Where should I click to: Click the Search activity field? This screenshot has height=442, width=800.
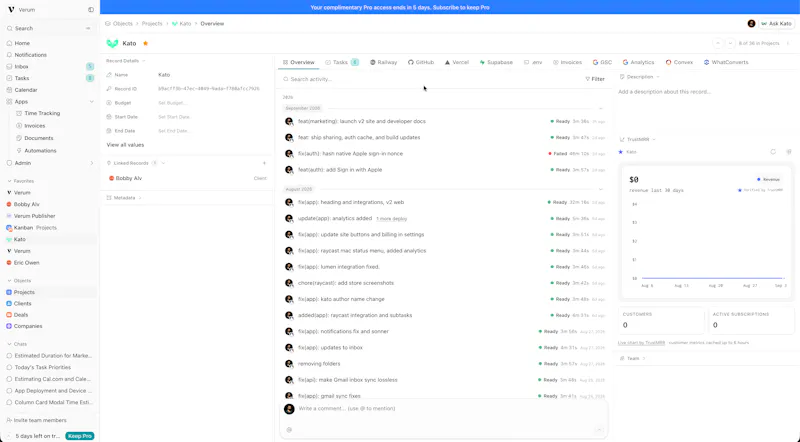(431, 79)
